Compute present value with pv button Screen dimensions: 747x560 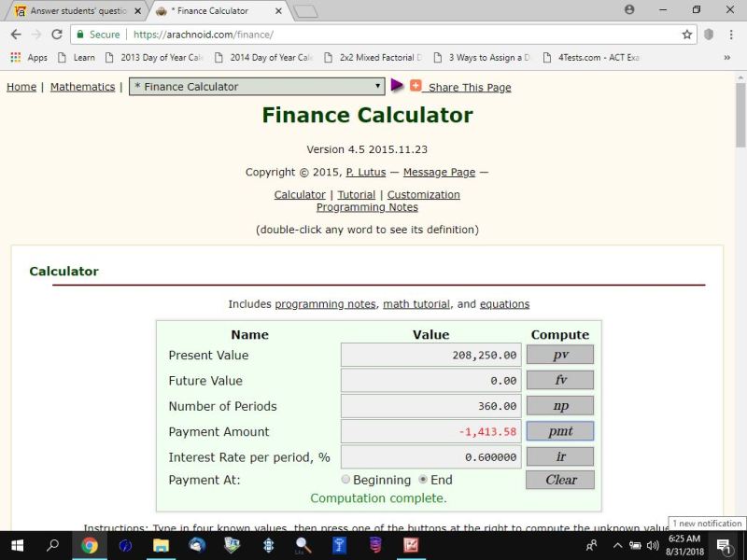tap(560, 355)
